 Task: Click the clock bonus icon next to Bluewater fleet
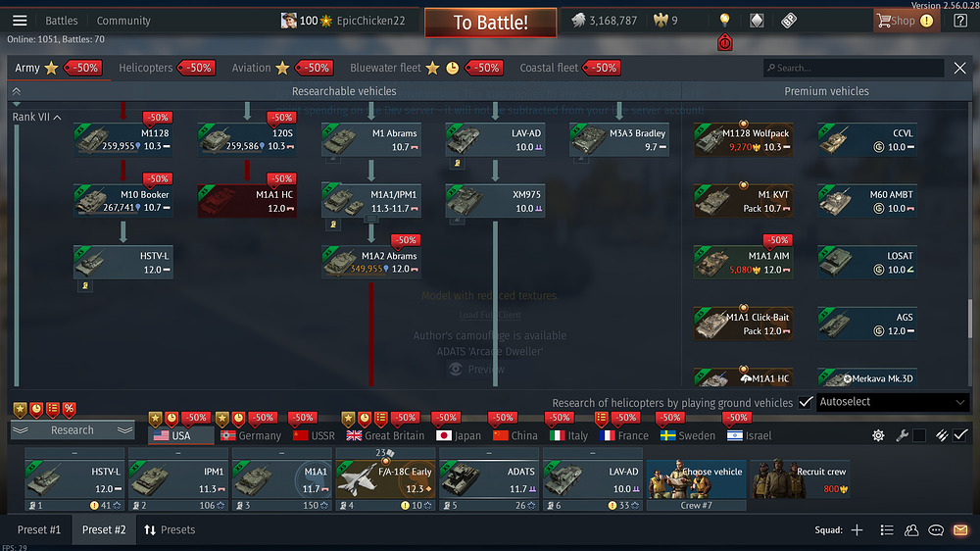coord(452,69)
